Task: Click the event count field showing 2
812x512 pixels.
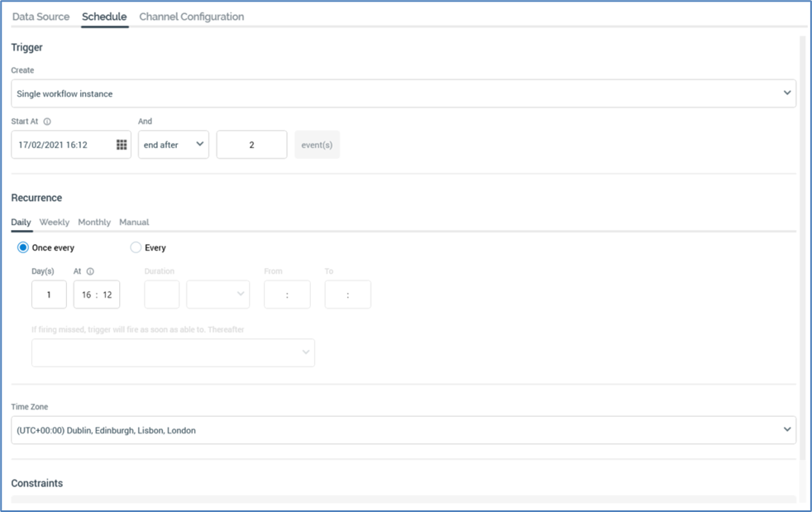Action: point(251,145)
